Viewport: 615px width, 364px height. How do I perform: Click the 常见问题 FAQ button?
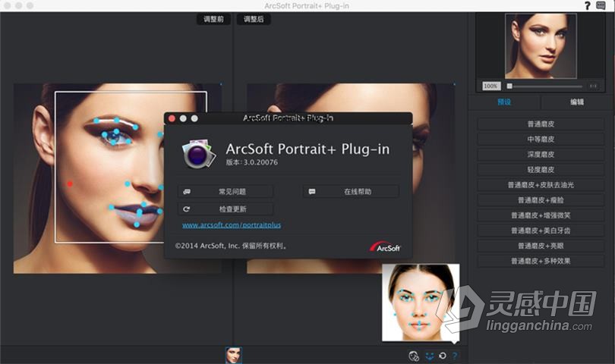225,192
